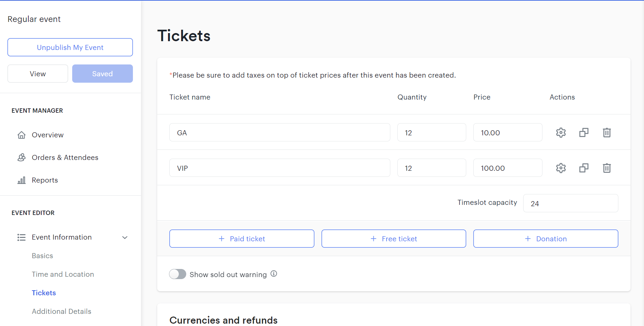This screenshot has width=644, height=326.
Task: Go to Orders & Attendees
Action: coord(65,158)
